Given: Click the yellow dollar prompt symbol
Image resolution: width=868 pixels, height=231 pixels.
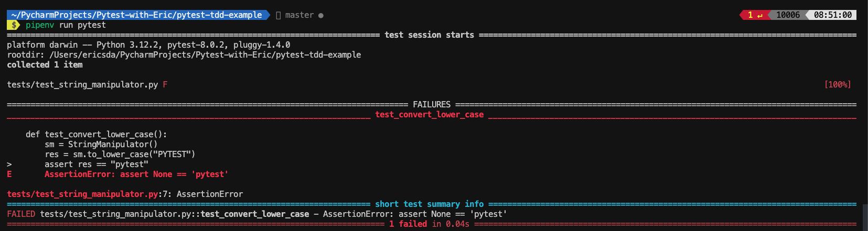Looking at the screenshot, I should pos(14,25).
